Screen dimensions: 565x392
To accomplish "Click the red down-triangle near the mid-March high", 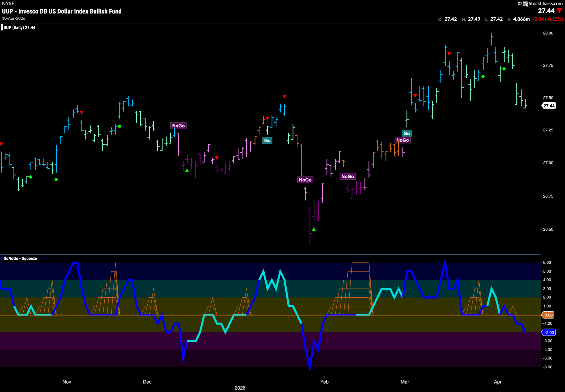I will (x=449, y=54).
